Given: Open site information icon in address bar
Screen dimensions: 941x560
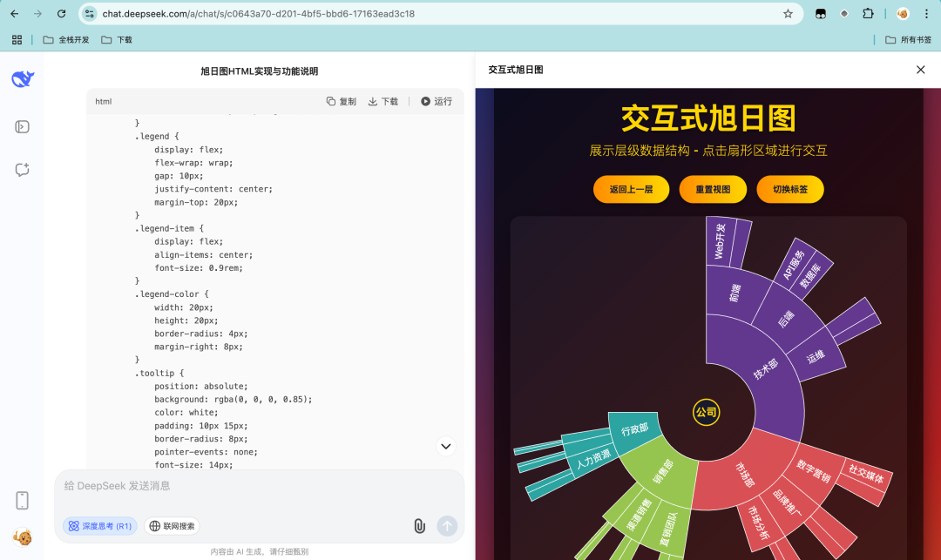Looking at the screenshot, I should [x=90, y=13].
